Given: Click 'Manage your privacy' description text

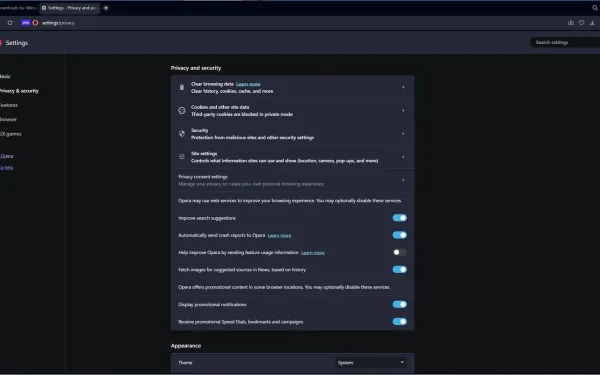Looking at the screenshot, I should pos(251,184).
